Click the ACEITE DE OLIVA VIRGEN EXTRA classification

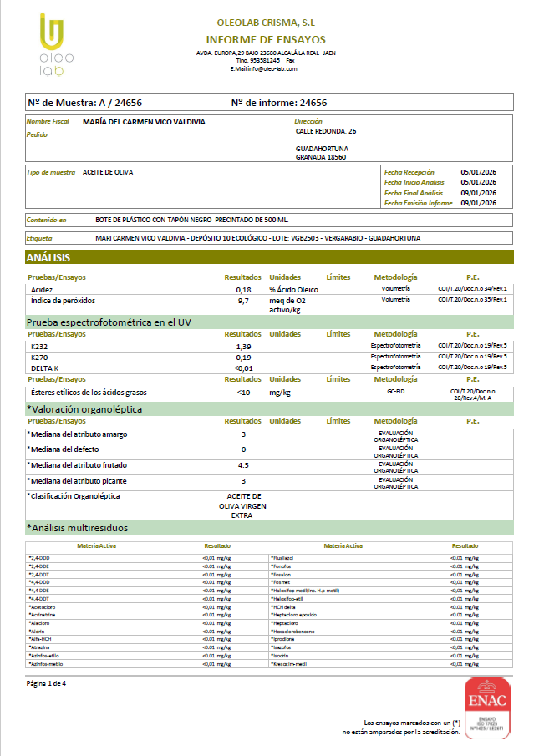coord(243,505)
